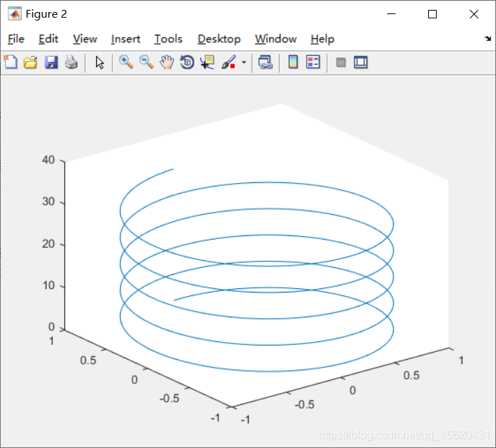
Task: Choose the Pan hand tool
Action: click(167, 62)
